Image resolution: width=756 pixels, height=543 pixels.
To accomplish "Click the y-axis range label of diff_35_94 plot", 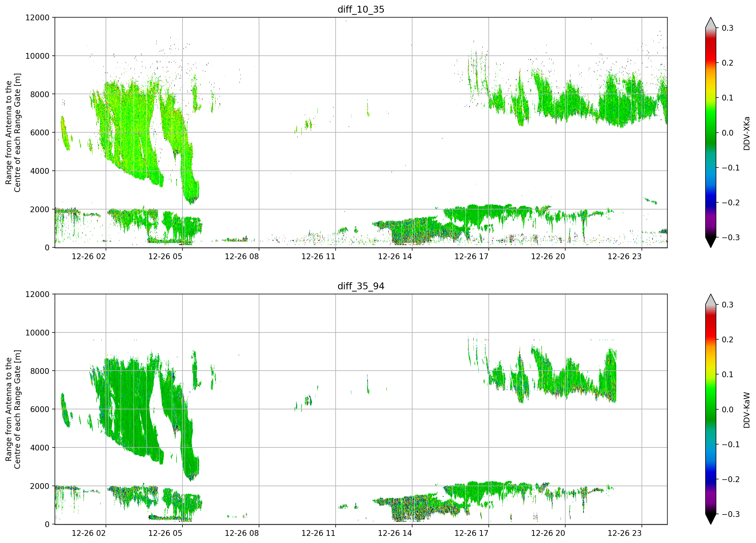I will tap(13, 409).
